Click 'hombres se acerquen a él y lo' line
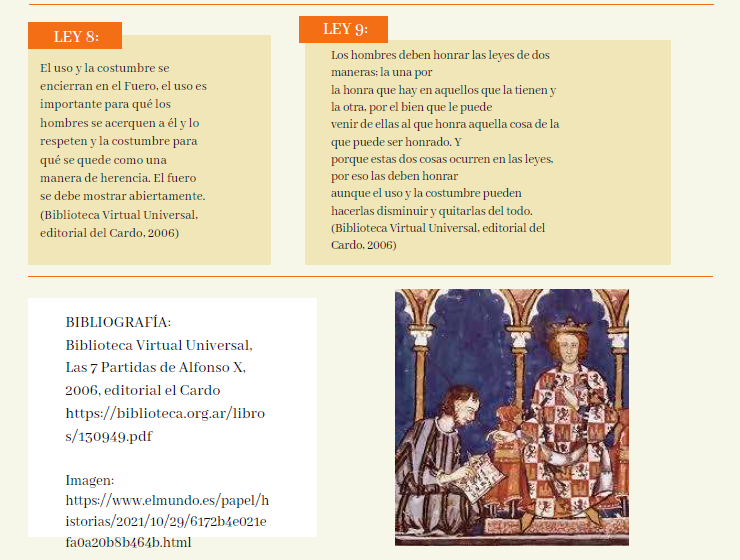Screen dimensions: 740x560 click(120, 123)
